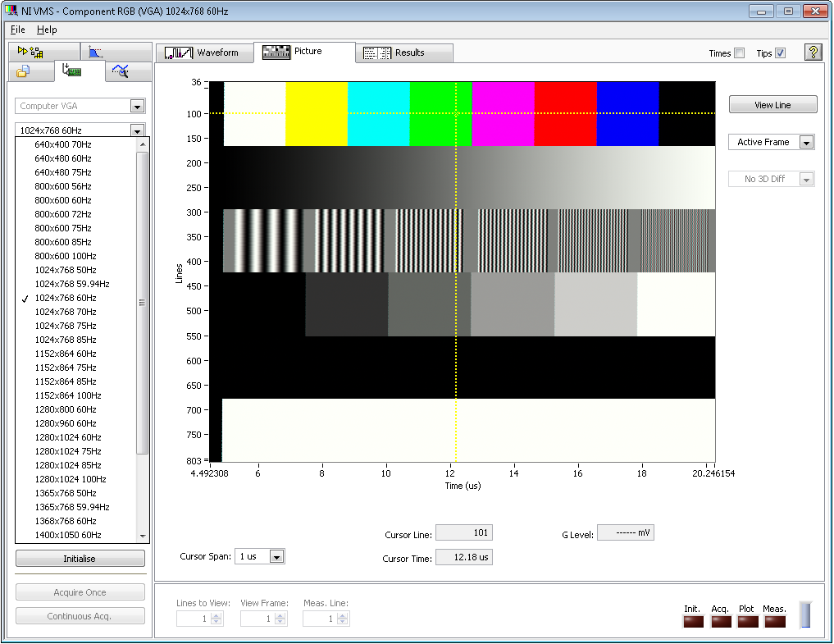The image size is (834, 644).
Task: Open the blue graph icon tab
Action: tap(96, 53)
